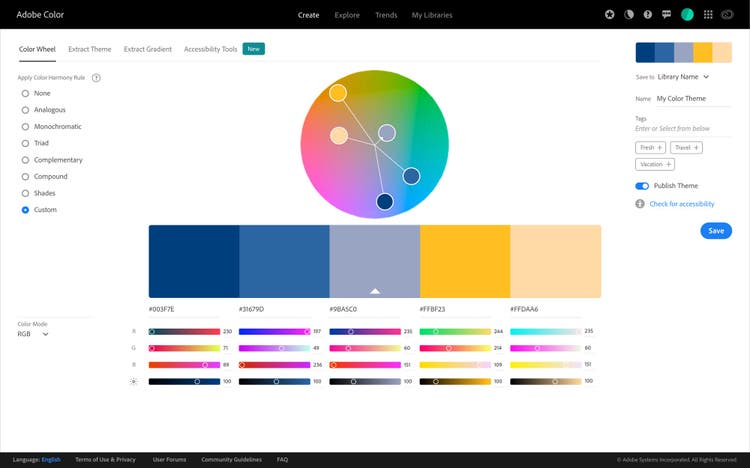Select the dark navy #003F7E swatch
750x468 pixels.
tap(194, 261)
